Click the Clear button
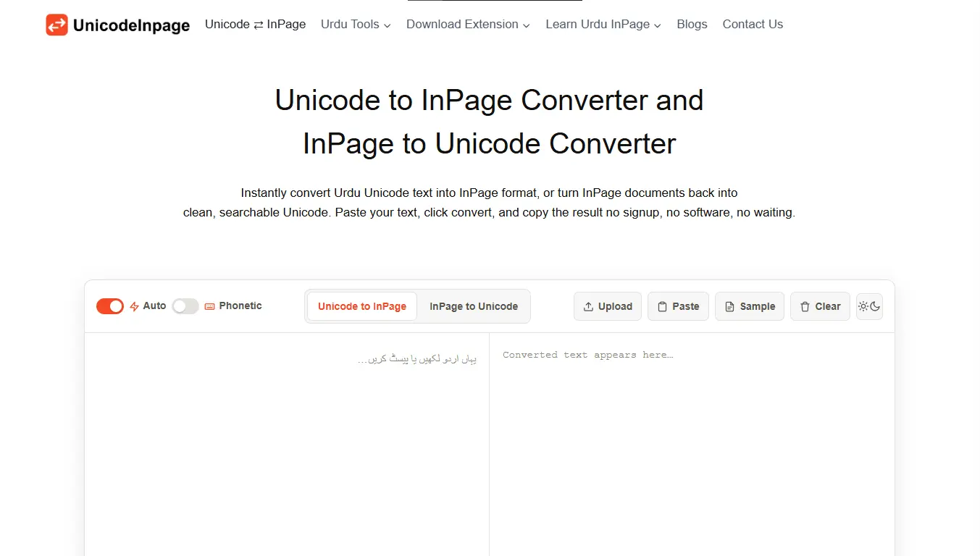 820,306
